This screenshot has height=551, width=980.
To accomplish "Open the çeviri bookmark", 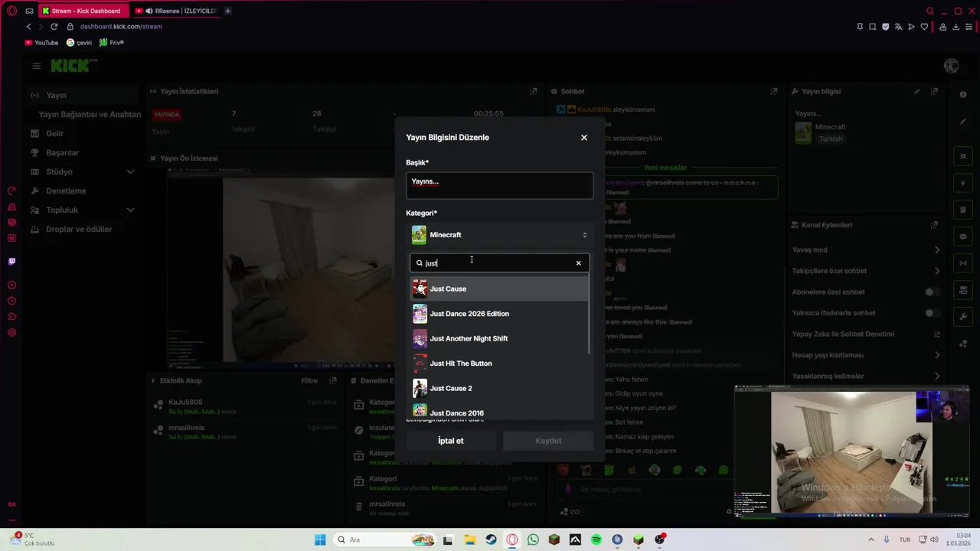I will click(x=79, y=43).
